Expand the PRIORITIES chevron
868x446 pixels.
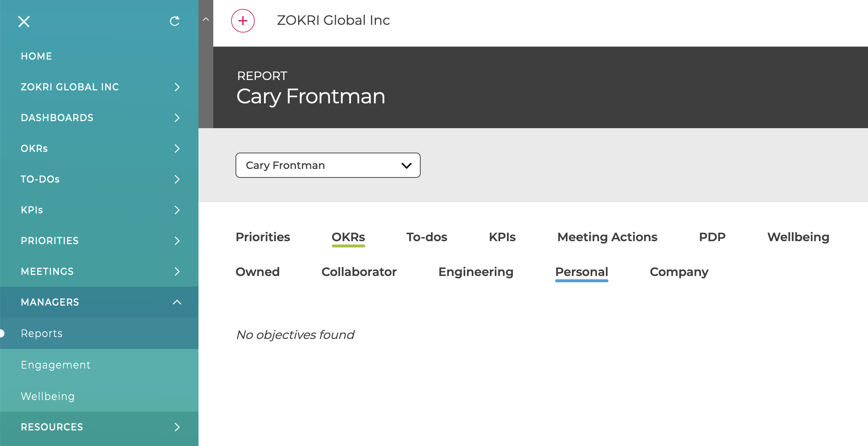pos(177,241)
